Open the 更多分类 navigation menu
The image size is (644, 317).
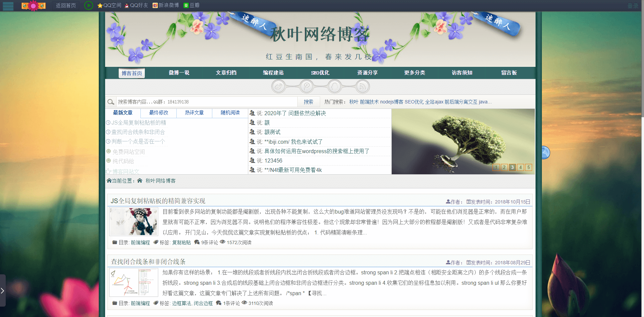pyautogui.click(x=415, y=73)
